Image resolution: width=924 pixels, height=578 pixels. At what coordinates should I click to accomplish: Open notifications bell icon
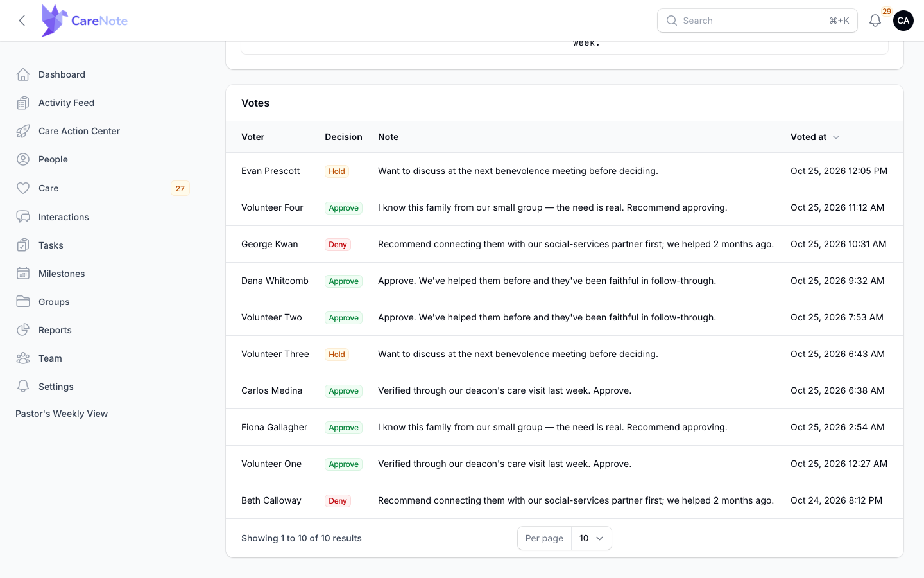coord(875,21)
